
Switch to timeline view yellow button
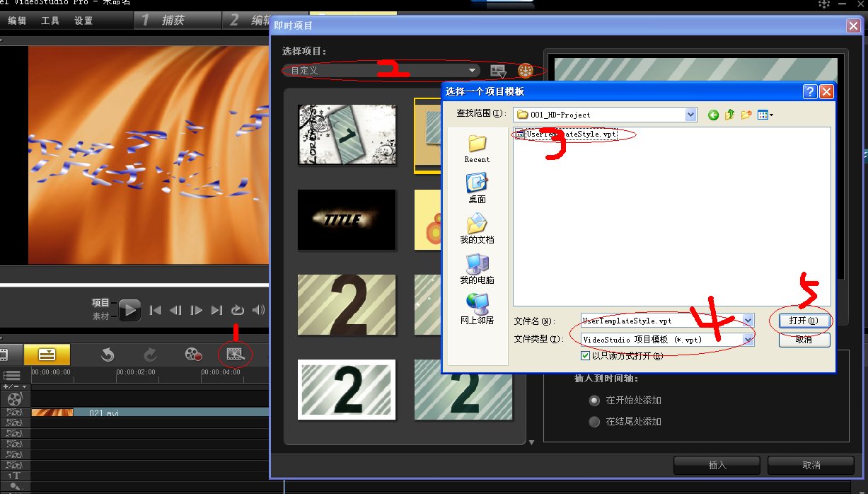click(47, 354)
